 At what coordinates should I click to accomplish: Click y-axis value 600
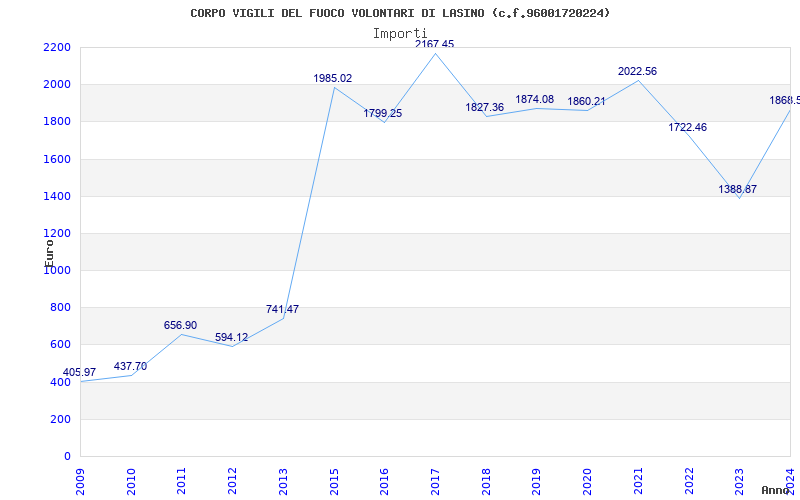coord(61,345)
